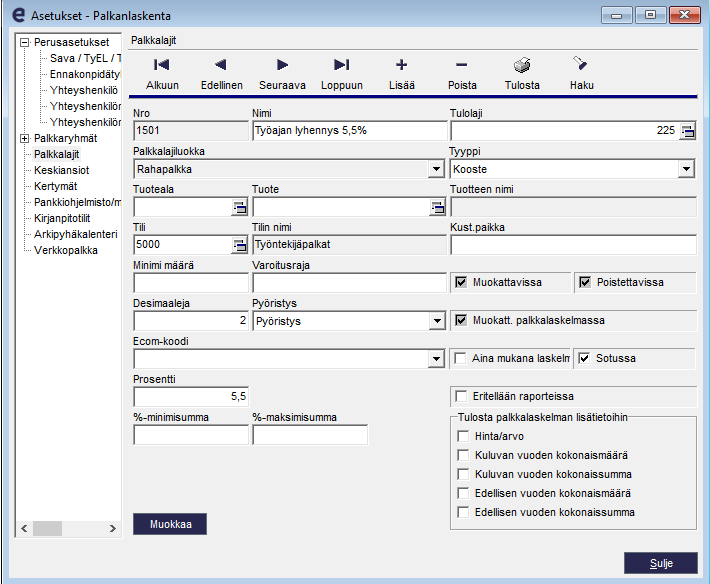
Task: Advance to next record with Seuraava
Action: click(282, 73)
